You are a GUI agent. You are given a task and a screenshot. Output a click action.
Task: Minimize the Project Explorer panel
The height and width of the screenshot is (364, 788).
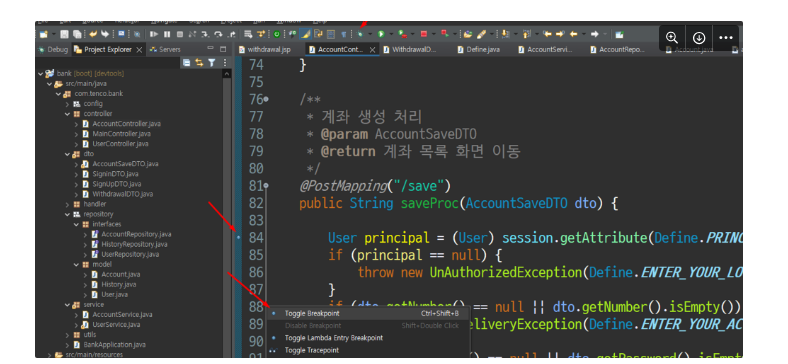tap(211, 49)
